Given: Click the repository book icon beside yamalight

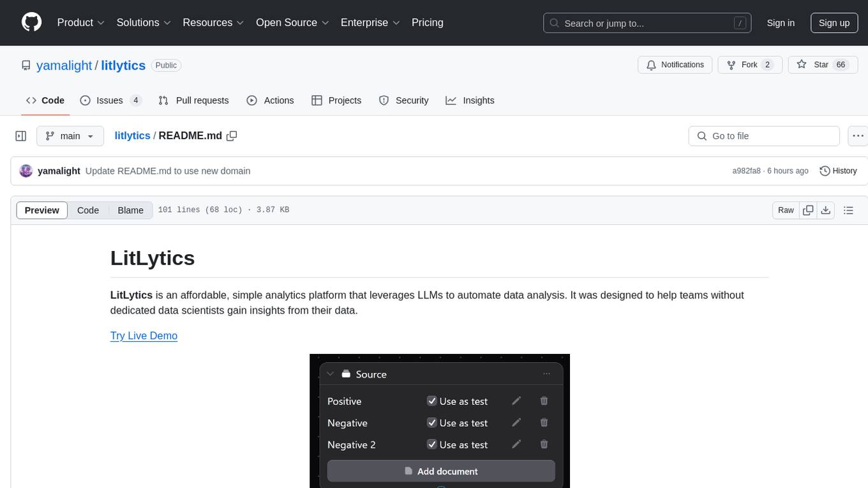Looking at the screenshot, I should (x=26, y=65).
